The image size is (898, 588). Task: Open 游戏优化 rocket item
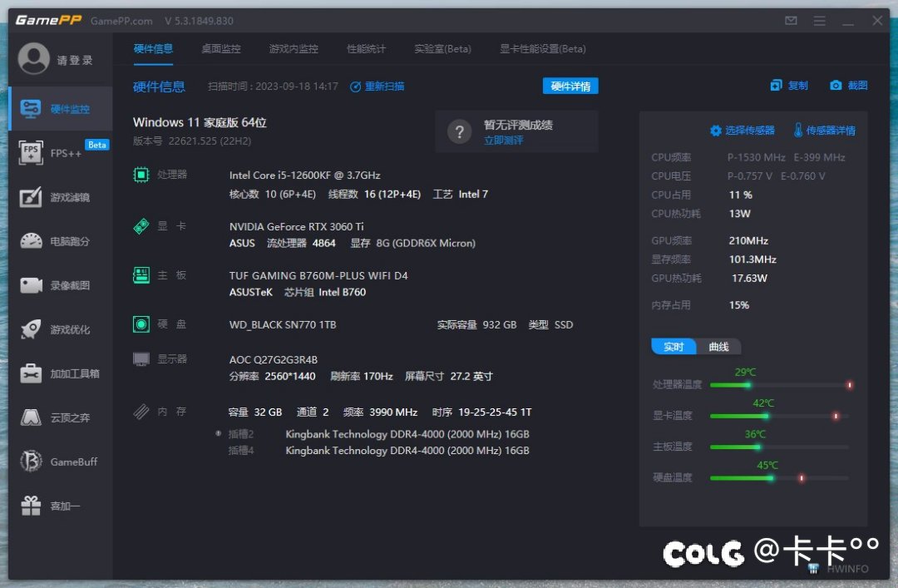[61, 329]
